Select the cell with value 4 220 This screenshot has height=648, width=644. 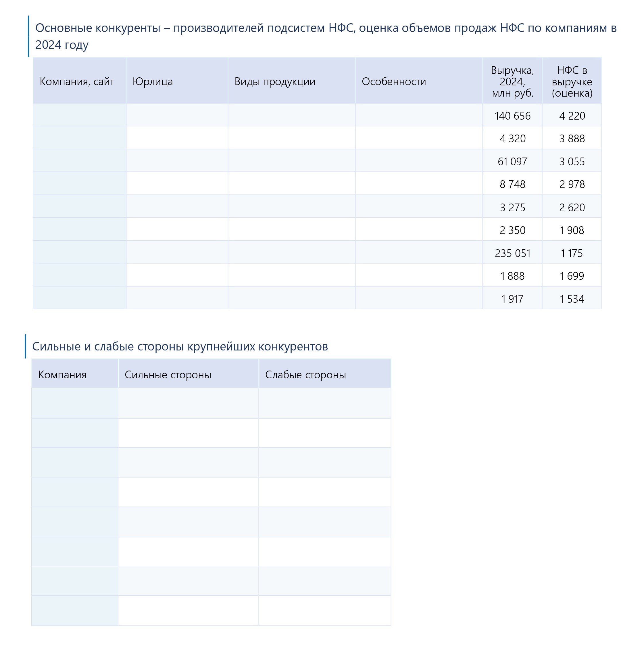tap(572, 116)
